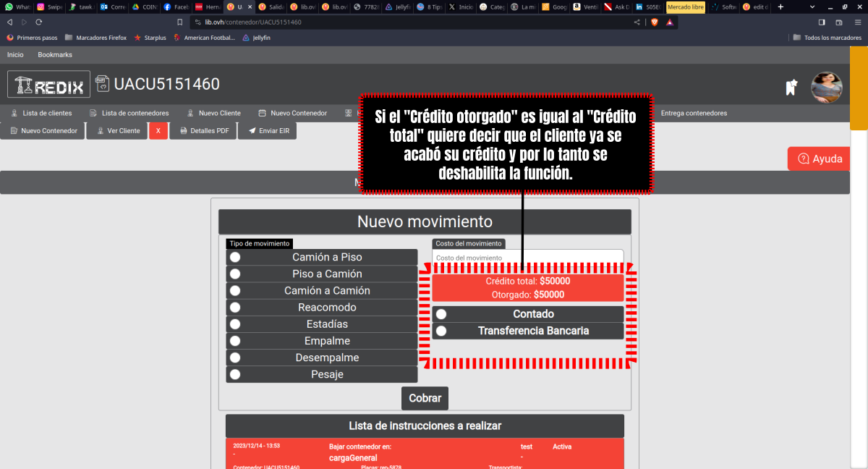Choose Transferencia Bancaria payment option
The image size is (868, 469).
(x=441, y=331)
